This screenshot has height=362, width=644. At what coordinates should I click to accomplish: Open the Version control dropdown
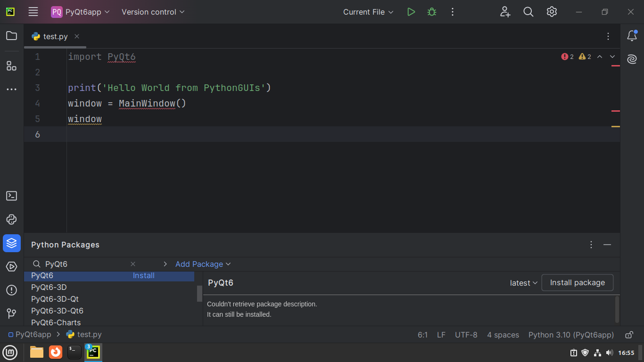(153, 12)
